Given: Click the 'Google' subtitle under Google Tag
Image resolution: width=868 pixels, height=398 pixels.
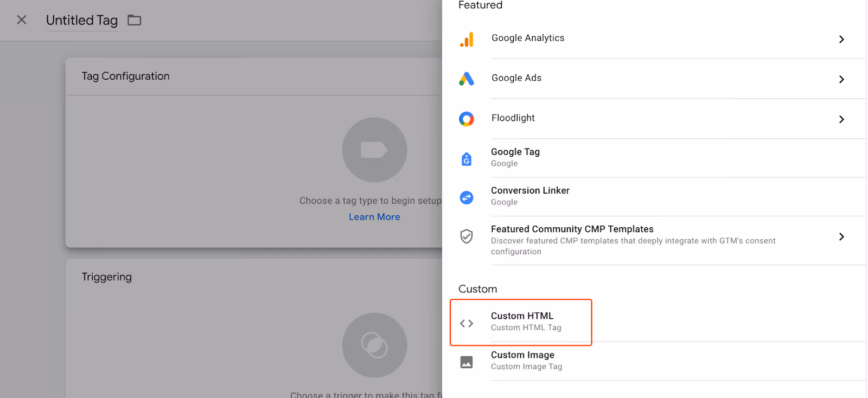Looking at the screenshot, I should (504, 164).
